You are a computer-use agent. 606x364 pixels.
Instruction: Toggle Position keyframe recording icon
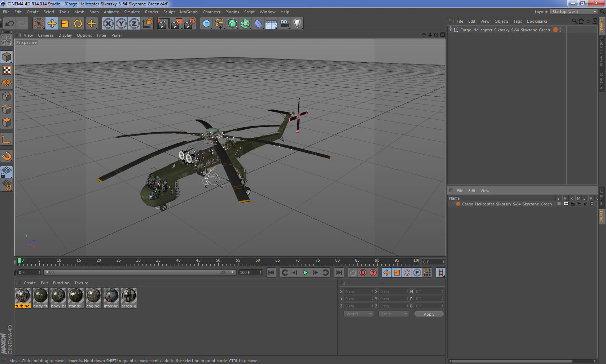tap(387, 272)
